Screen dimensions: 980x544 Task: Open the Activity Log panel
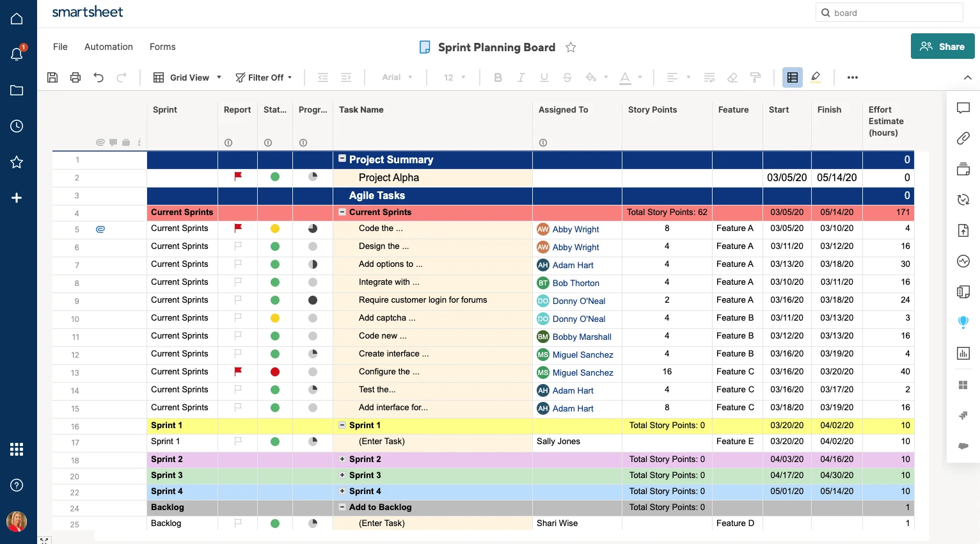pyautogui.click(x=963, y=261)
